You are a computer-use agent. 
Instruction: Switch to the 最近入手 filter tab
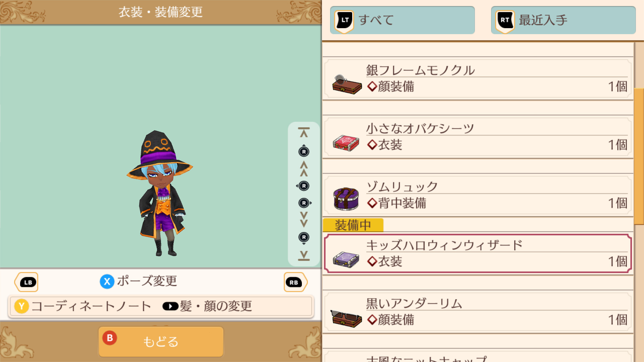point(563,20)
